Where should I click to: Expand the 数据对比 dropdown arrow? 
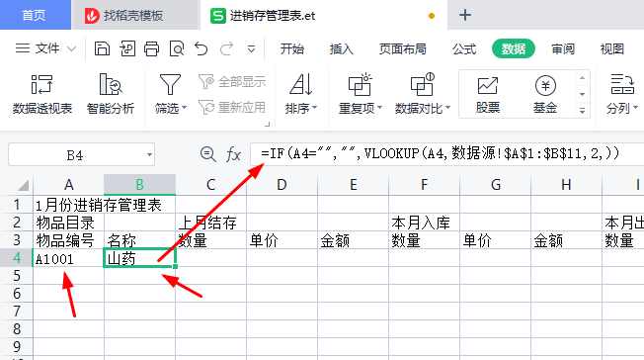(x=447, y=108)
